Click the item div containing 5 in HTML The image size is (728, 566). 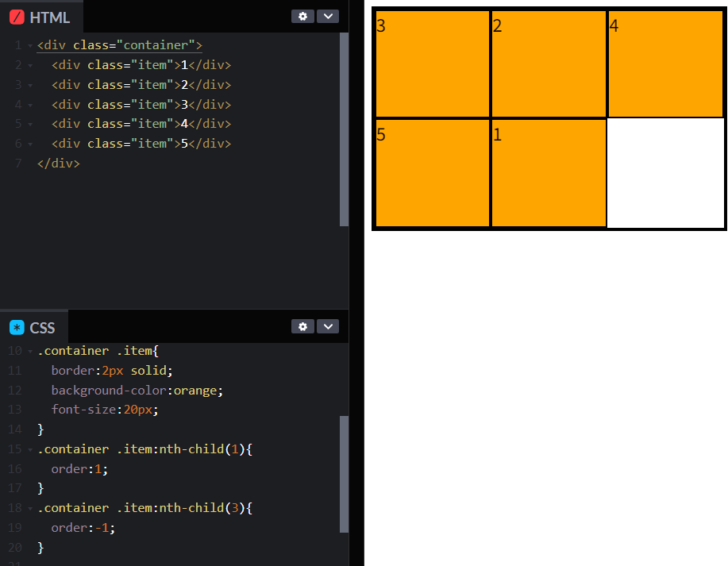141,144
